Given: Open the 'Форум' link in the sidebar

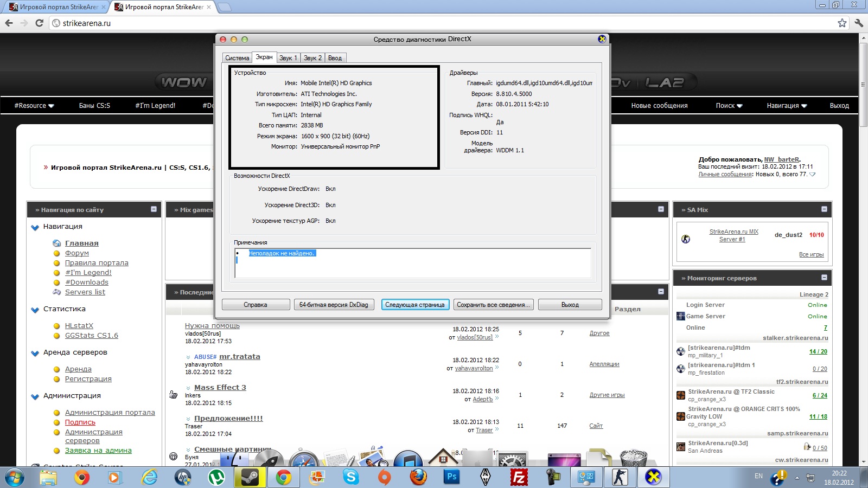Looking at the screenshot, I should (x=77, y=253).
